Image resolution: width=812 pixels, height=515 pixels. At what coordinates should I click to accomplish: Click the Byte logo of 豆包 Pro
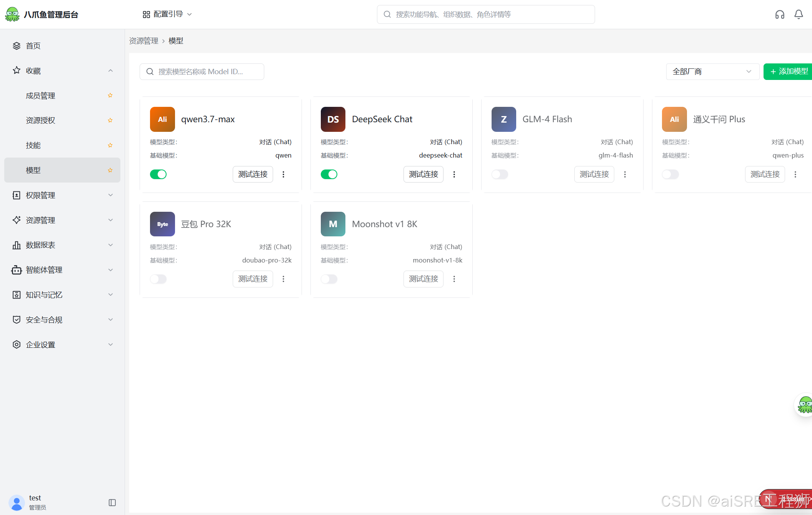tap(162, 224)
